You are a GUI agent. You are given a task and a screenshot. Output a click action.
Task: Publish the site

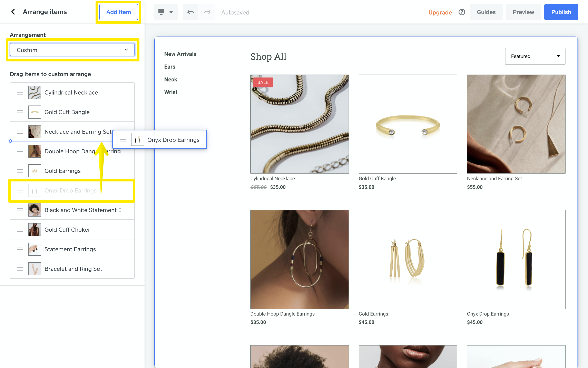(561, 12)
